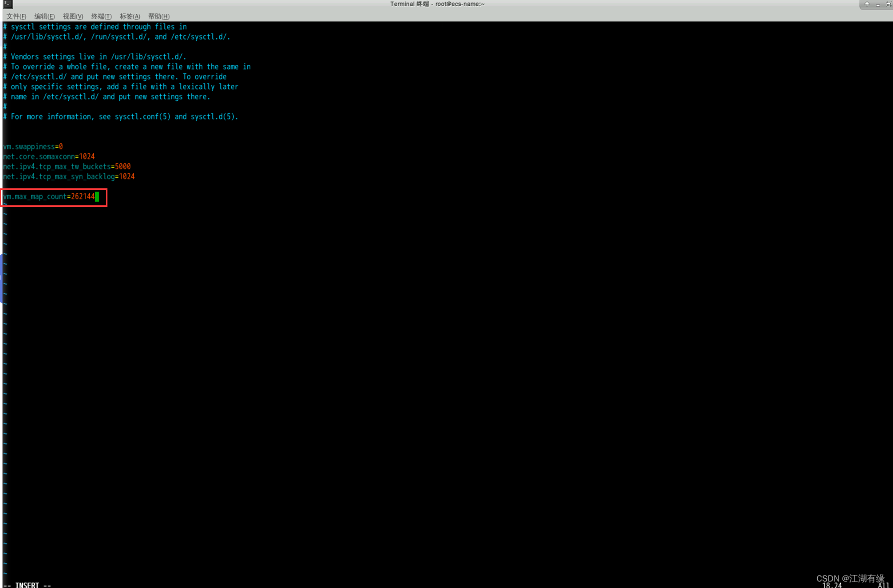Click the net.core.somaxconn=1024 line
The height and width of the screenshot is (588, 893).
click(x=49, y=157)
